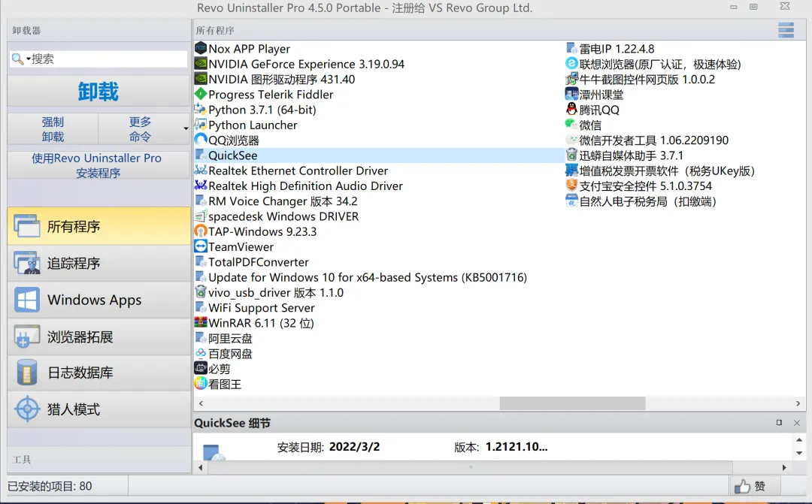Select 牛牛截图控件网页版 1.0.0.2 entry
Screen dimensions: 812x504
tap(647, 79)
